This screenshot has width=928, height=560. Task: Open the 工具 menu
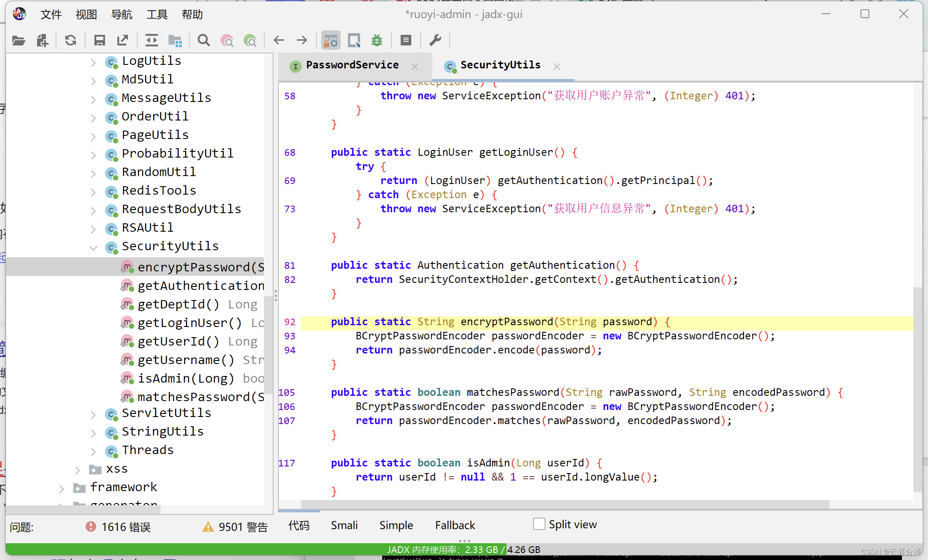tap(157, 15)
